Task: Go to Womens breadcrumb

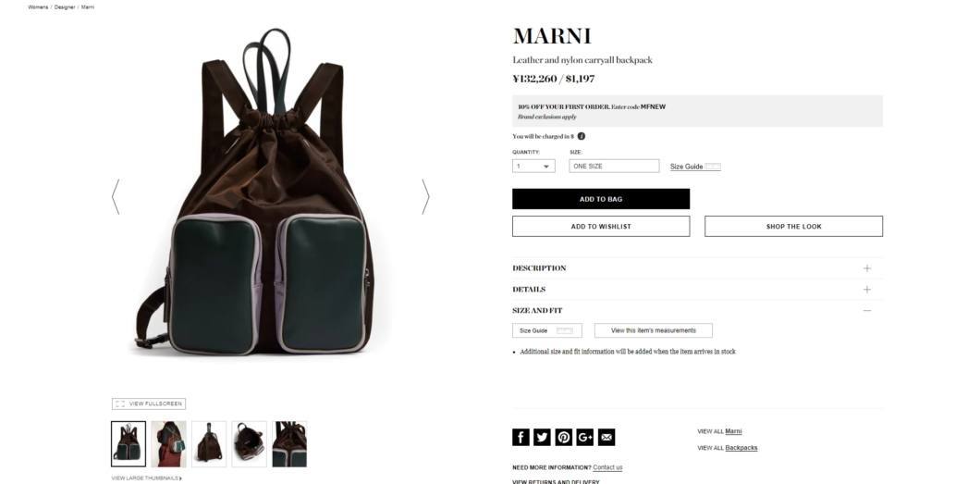Action: (x=38, y=6)
